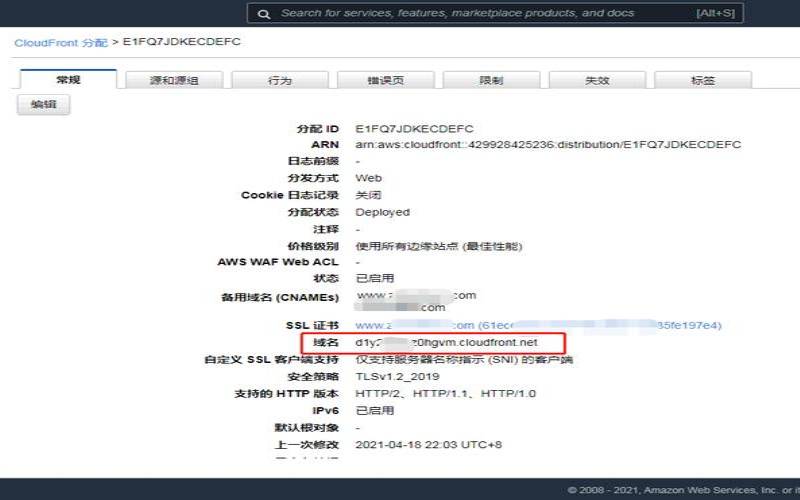The height and width of the screenshot is (500, 800).
Task: Select the ARN value text
Action: point(548,144)
